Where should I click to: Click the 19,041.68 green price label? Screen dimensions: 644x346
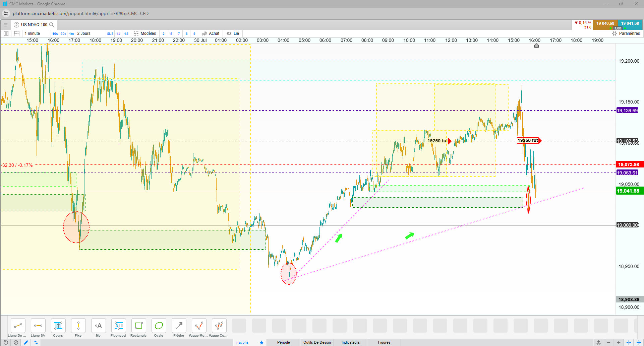coord(628,191)
